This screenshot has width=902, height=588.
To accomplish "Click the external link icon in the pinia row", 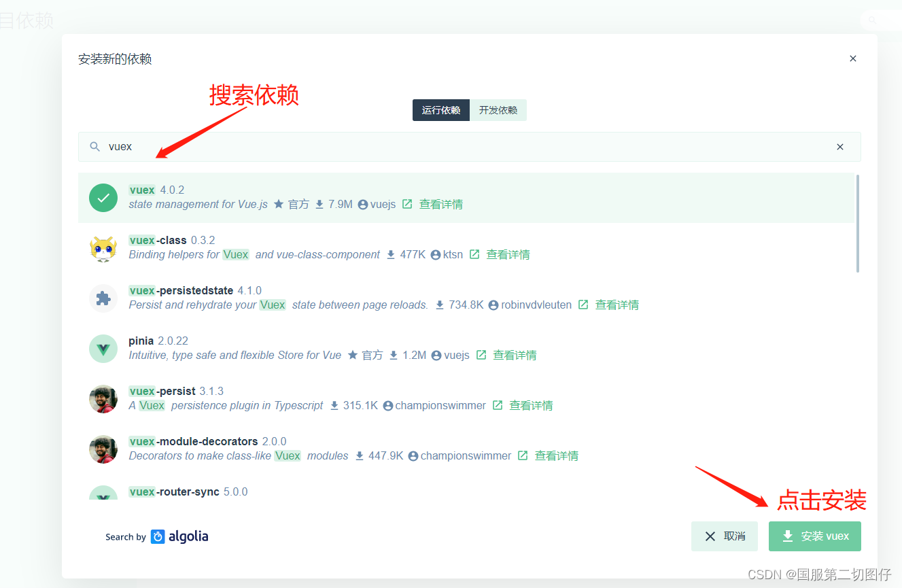I will [481, 355].
